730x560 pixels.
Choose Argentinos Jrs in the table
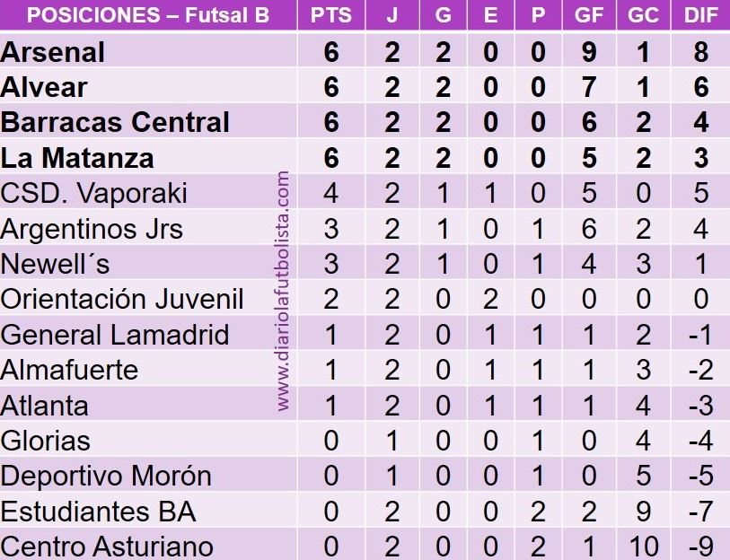pos(92,229)
